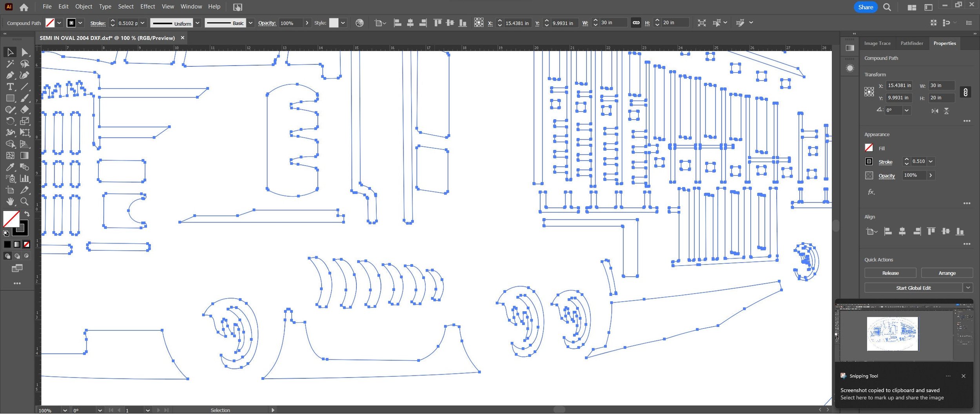Select the Pen tool
Image resolution: width=980 pixels, height=414 pixels.
coord(10,75)
